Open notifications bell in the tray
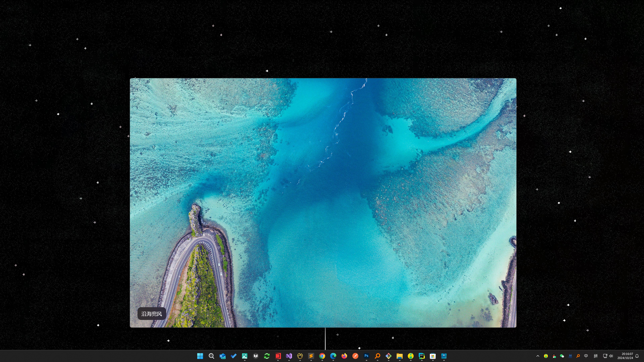 637,356
